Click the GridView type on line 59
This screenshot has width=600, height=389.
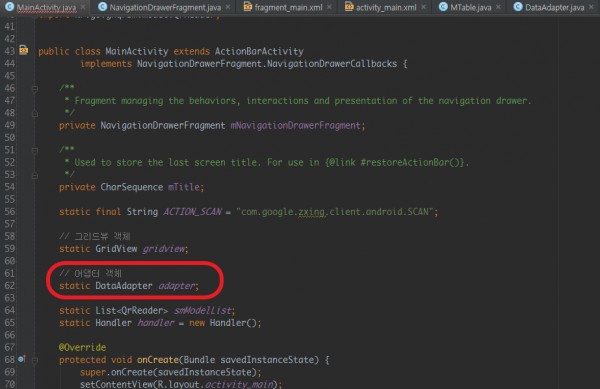(x=116, y=249)
